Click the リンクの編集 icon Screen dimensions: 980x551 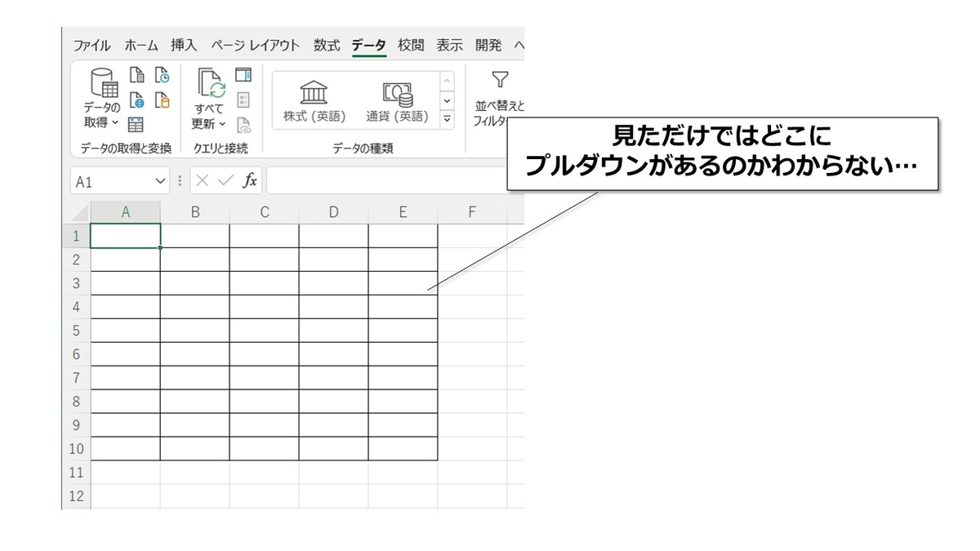pos(243,124)
